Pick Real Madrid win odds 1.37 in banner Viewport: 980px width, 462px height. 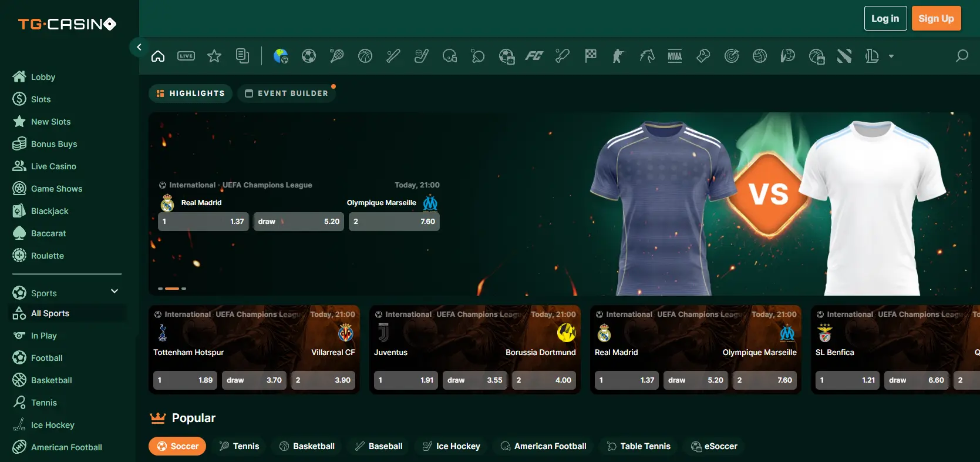tap(203, 222)
